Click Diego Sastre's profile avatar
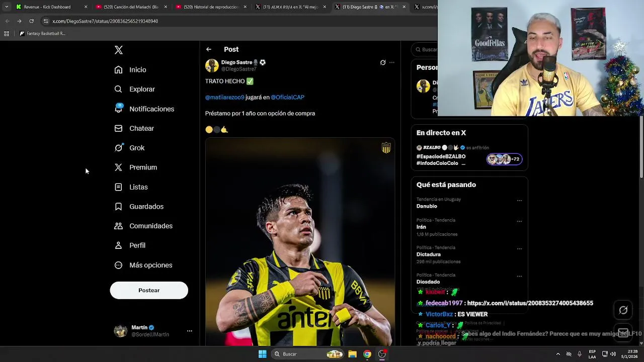This screenshot has height=362, width=644. point(212,65)
